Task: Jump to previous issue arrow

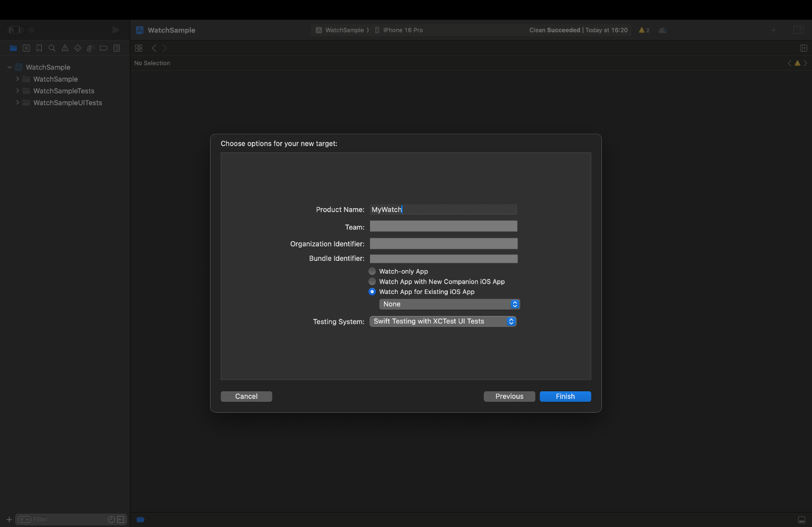Action: (789, 63)
